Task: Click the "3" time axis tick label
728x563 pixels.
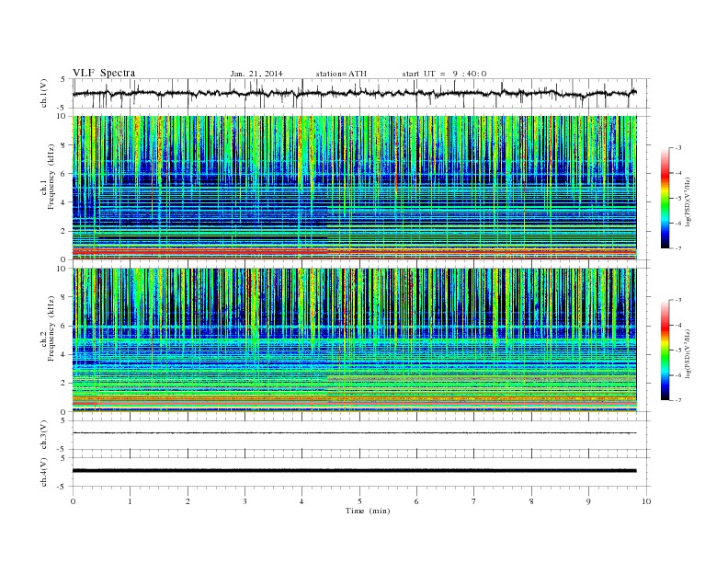Action: pos(245,501)
